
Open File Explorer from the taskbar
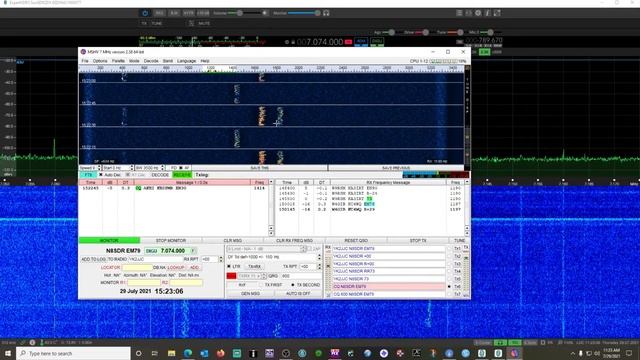tap(171, 353)
